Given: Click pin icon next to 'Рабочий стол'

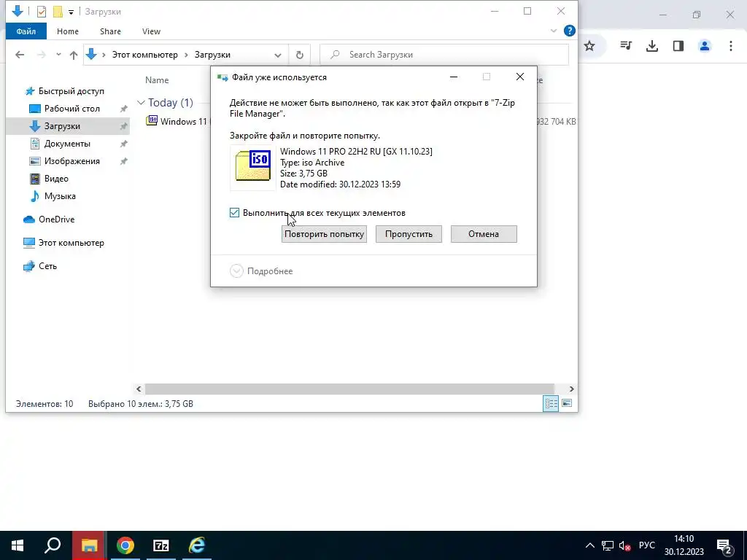Looking at the screenshot, I should tap(123, 109).
